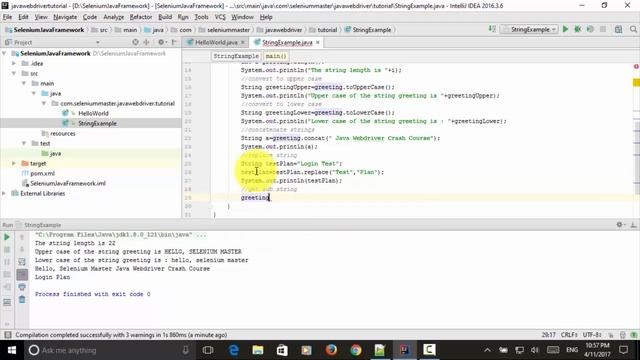Open Project Structure icon in top toolbar
640x360 pixels.
pos(618,29)
